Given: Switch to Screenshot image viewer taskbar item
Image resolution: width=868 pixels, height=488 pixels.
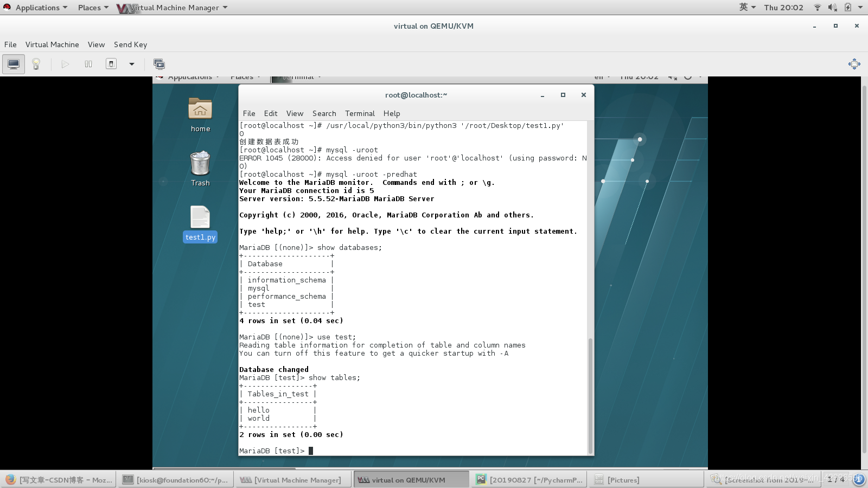Looking at the screenshot, I should tap(764, 480).
